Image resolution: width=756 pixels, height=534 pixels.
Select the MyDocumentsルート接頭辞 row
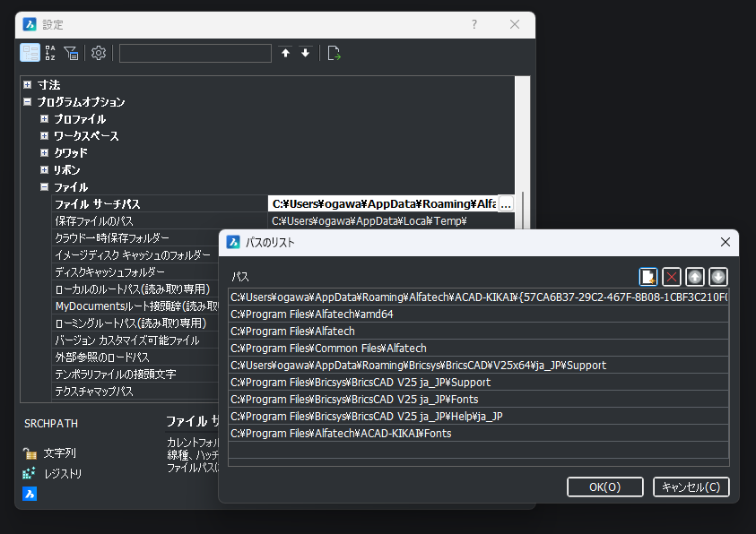(135, 306)
